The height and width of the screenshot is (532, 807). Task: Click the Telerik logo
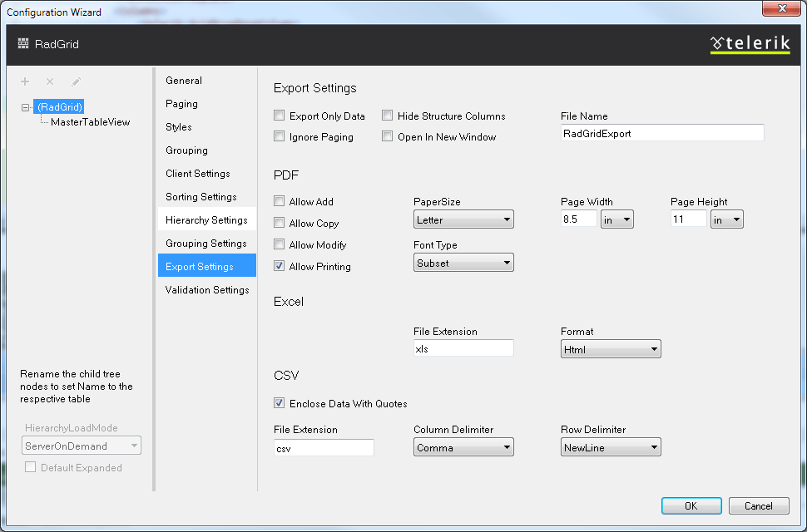click(x=749, y=43)
